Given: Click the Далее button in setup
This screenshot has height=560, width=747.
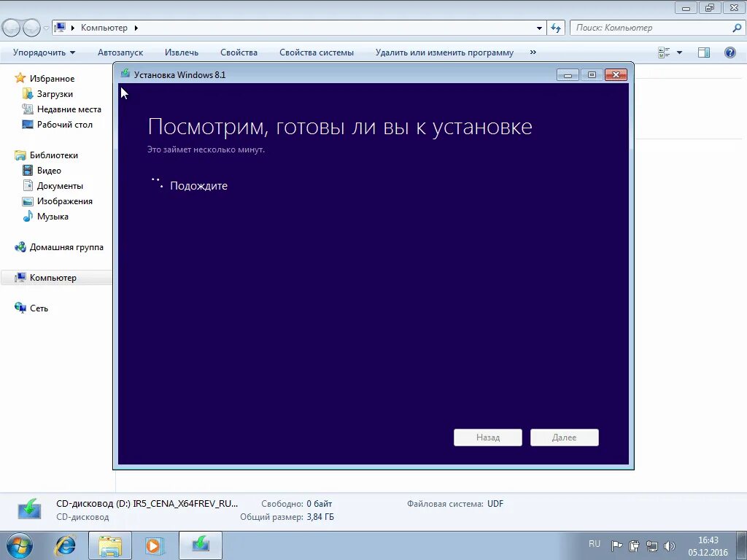Looking at the screenshot, I should point(564,437).
